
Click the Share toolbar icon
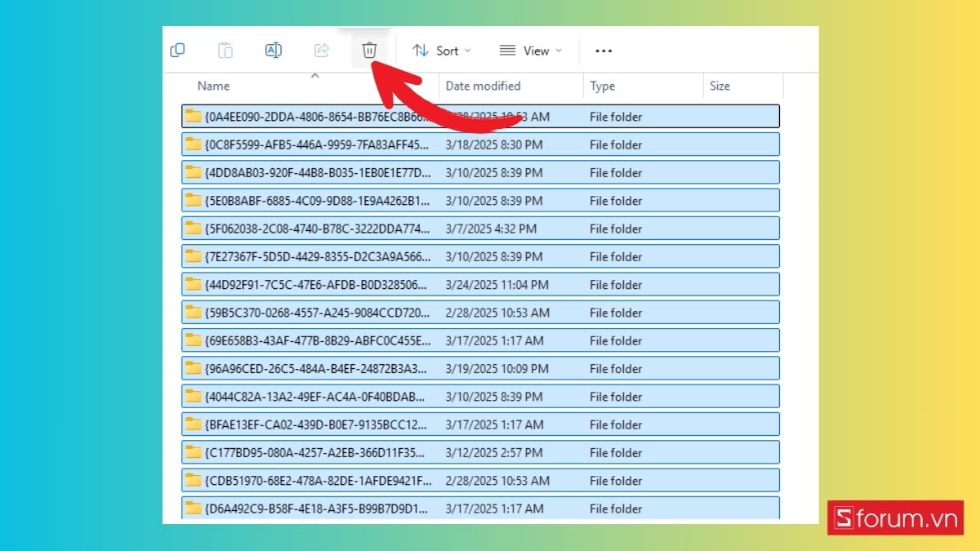tap(322, 51)
